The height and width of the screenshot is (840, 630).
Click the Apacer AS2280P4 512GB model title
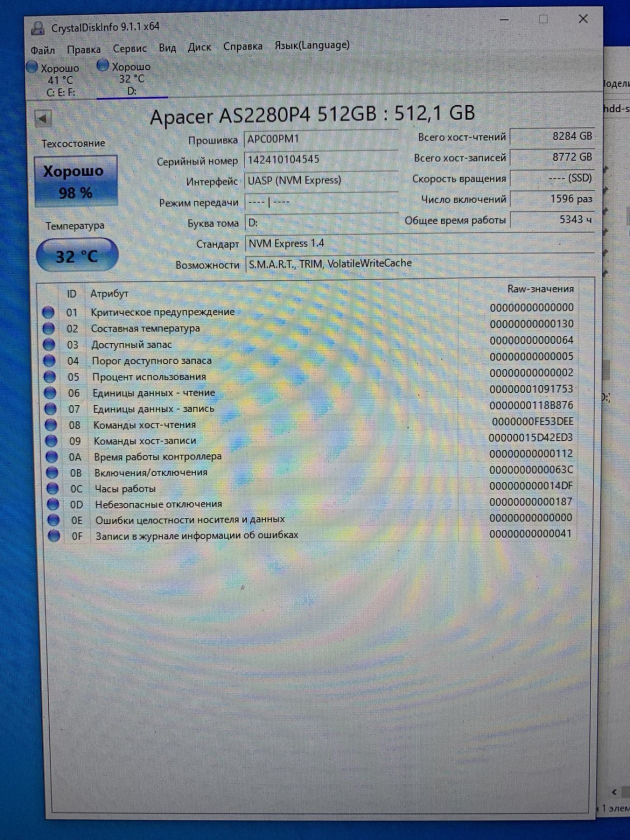click(312, 114)
